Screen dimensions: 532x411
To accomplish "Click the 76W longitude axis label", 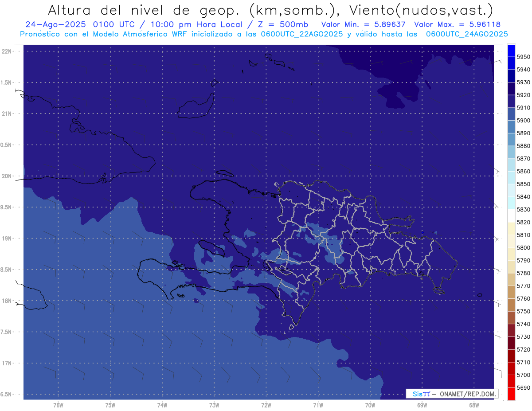I will coord(58,405).
